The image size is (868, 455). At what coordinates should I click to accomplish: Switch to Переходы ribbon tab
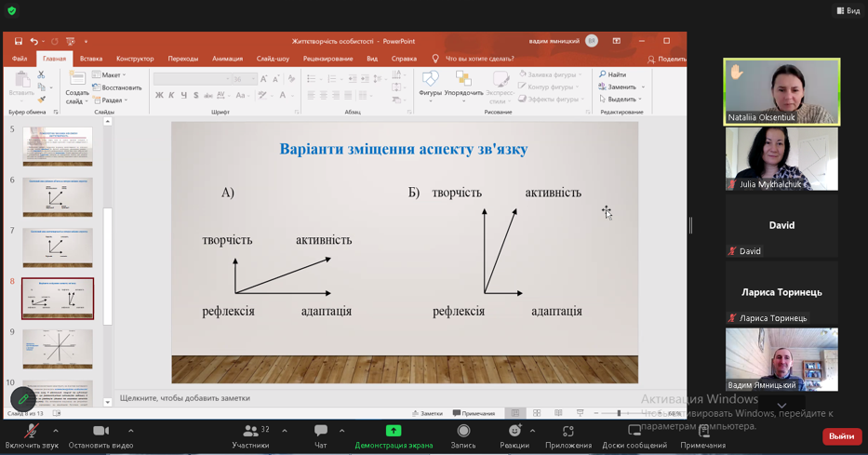[x=182, y=59]
